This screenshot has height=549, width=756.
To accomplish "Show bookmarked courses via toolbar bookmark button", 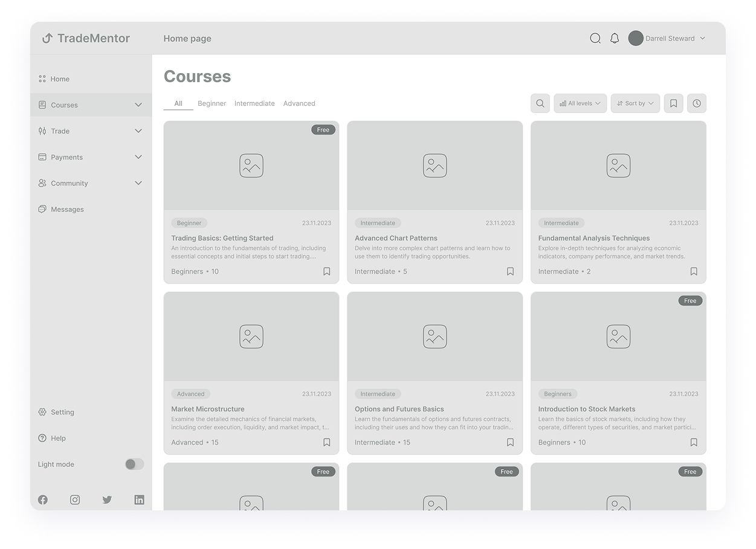I will (x=673, y=103).
